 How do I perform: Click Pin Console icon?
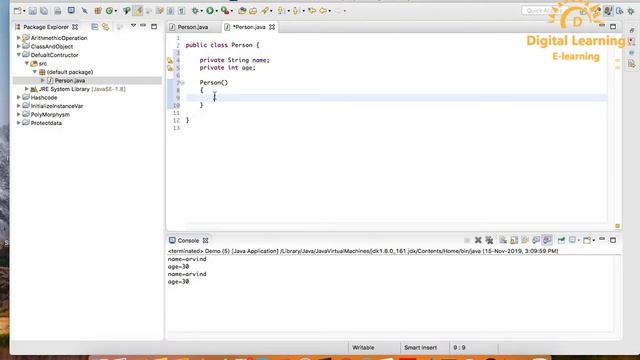(561, 240)
